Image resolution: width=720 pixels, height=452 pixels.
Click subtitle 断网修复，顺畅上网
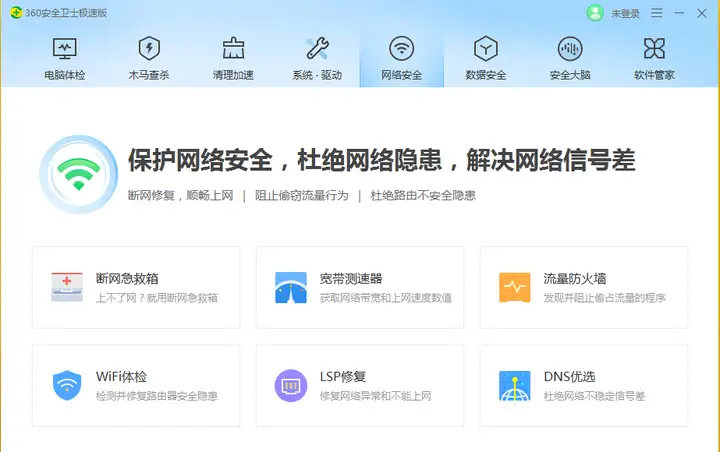[180, 195]
